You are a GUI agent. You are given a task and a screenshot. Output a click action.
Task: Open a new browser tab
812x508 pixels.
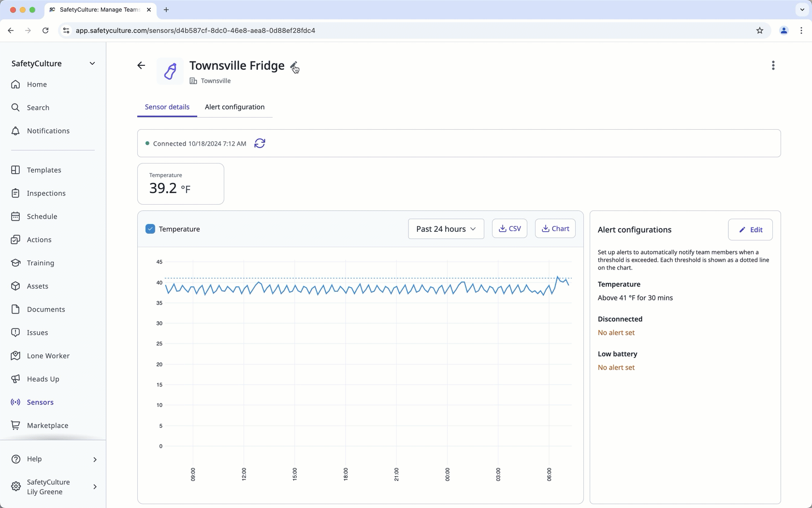(166, 10)
